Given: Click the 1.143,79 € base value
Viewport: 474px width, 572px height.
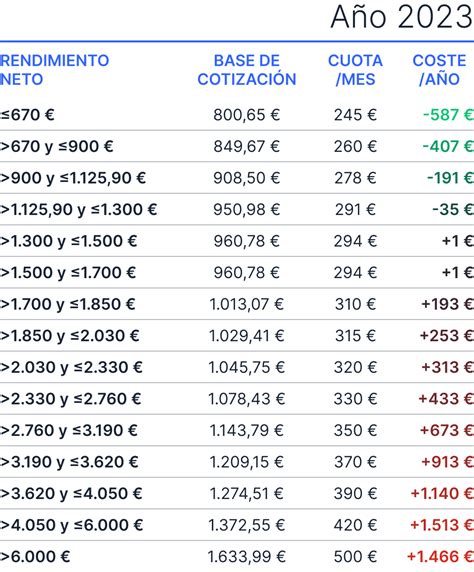Looking at the screenshot, I should 247,430.
